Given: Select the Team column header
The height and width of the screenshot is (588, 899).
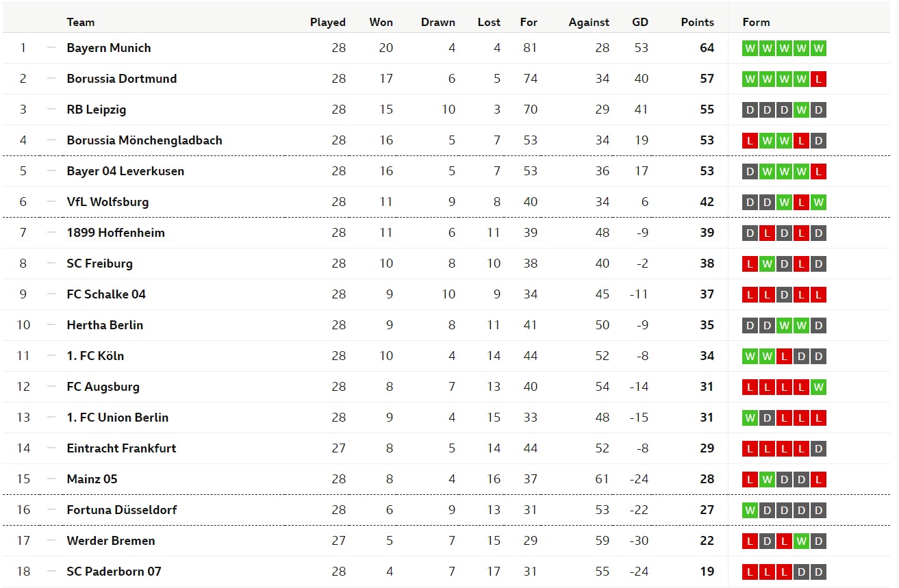Looking at the screenshot, I should click(81, 22).
